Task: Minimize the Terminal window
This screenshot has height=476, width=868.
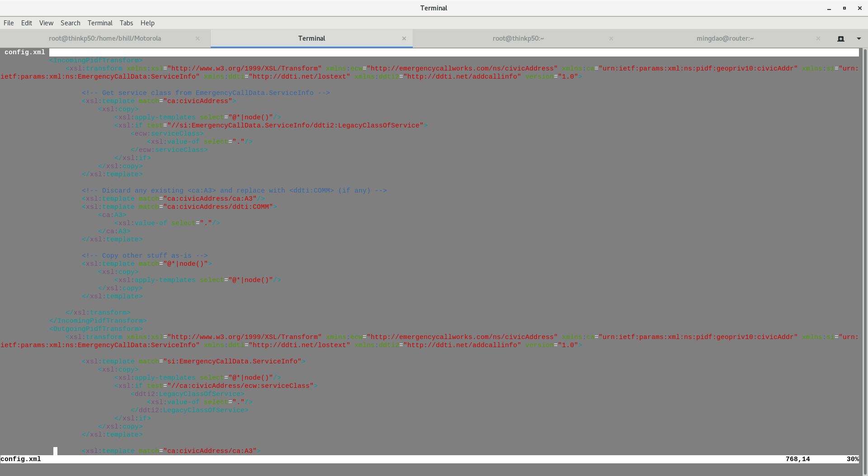Action: (829, 8)
